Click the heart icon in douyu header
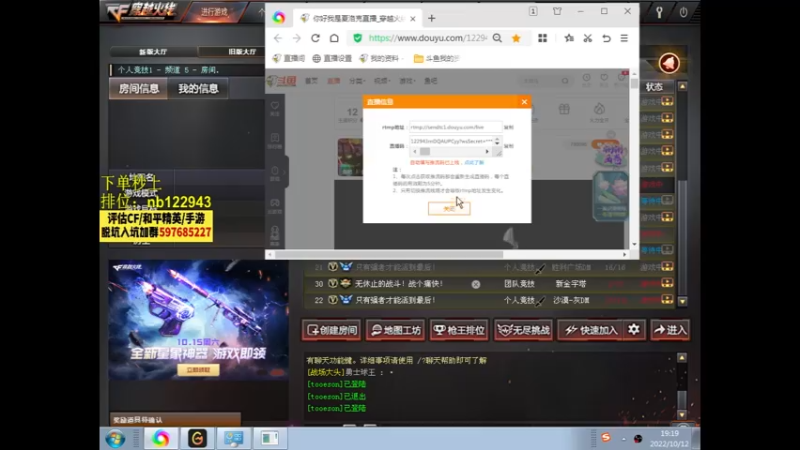 coord(604,78)
